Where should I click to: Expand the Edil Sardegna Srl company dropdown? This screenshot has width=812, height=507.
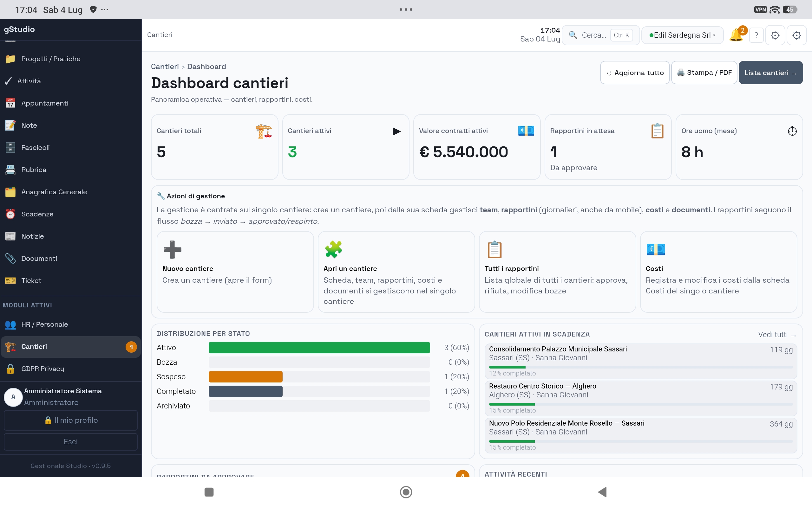coord(682,35)
